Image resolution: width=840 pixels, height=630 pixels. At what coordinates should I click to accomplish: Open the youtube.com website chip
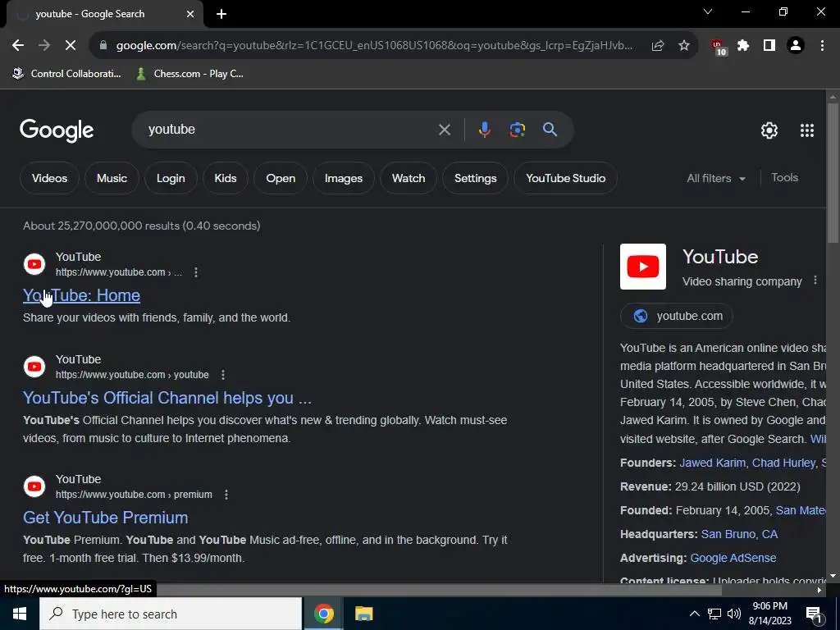point(677,316)
